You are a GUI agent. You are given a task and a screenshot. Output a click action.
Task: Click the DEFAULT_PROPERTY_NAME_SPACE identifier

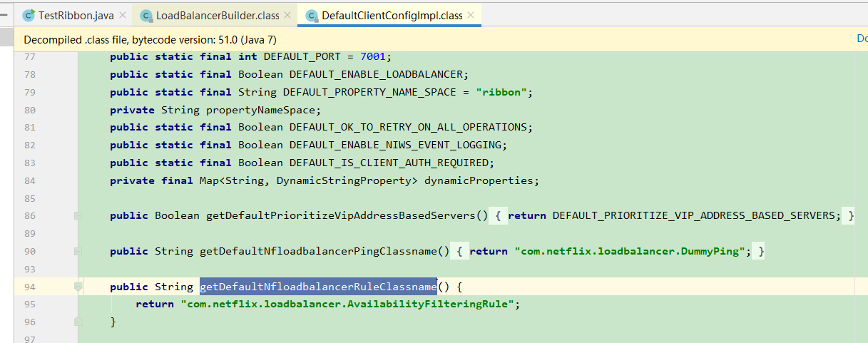click(370, 92)
